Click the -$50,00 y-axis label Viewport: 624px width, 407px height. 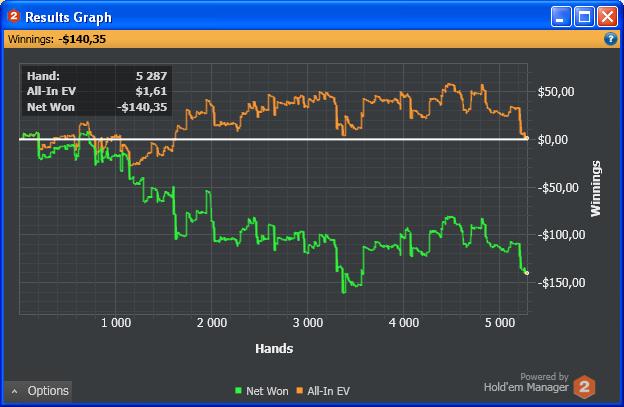click(558, 187)
